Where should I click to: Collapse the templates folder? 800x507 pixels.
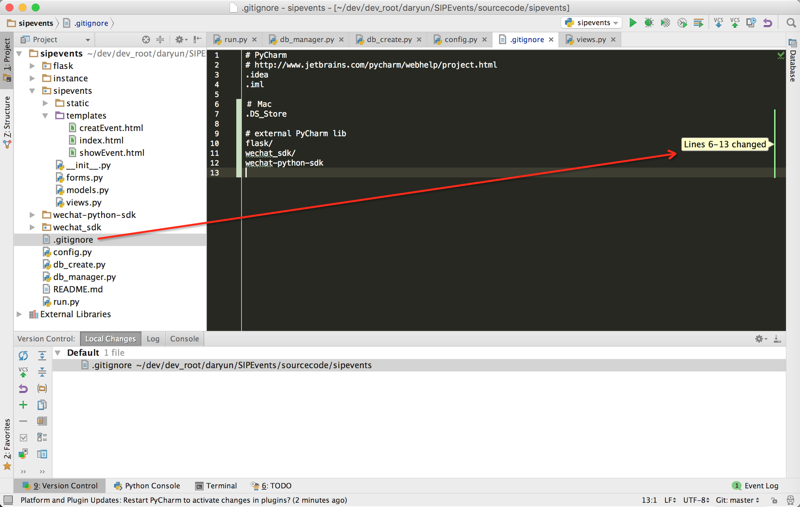pos(45,116)
